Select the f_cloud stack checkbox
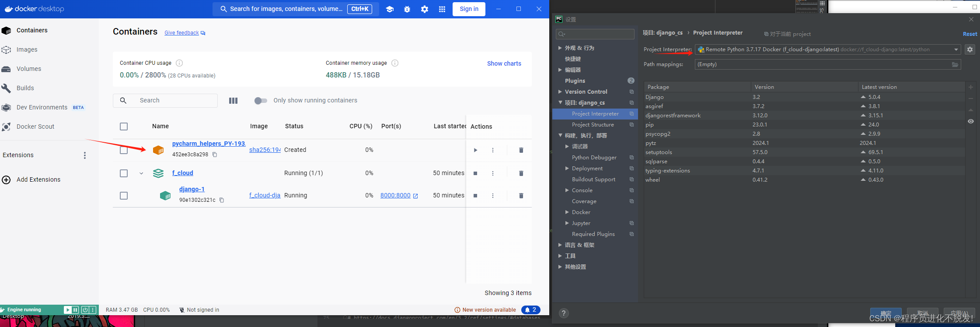This screenshot has height=327, width=980. (x=124, y=173)
